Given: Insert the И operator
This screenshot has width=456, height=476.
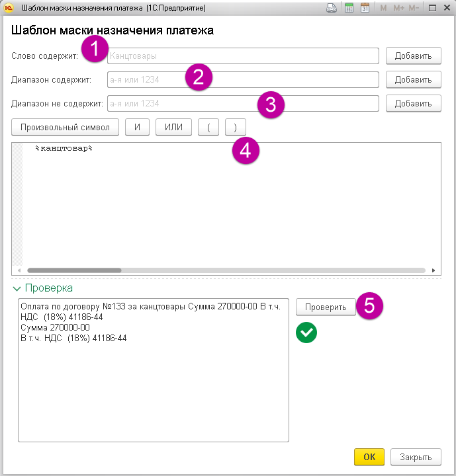Looking at the screenshot, I should tap(137, 127).
